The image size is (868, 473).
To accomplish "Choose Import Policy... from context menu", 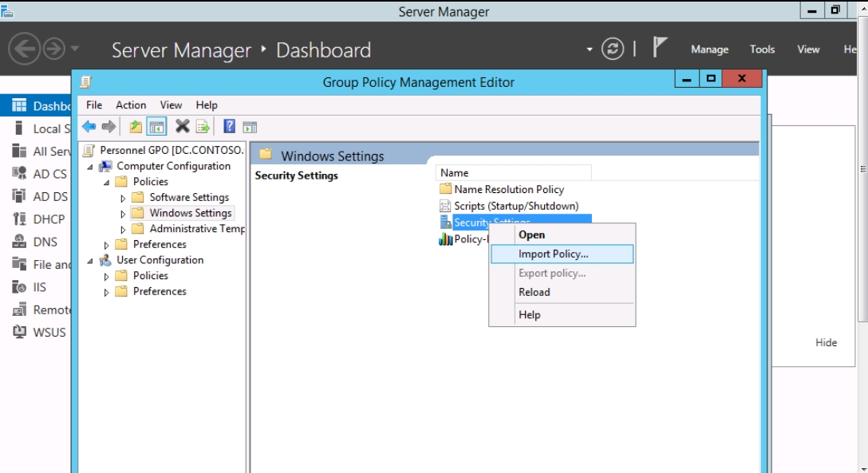I will click(x=553, y=254).
